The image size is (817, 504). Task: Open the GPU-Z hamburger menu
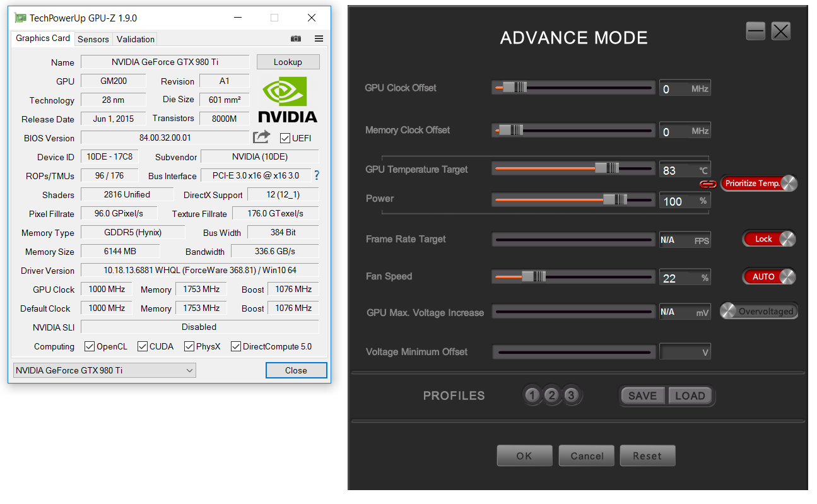[319, 39]
